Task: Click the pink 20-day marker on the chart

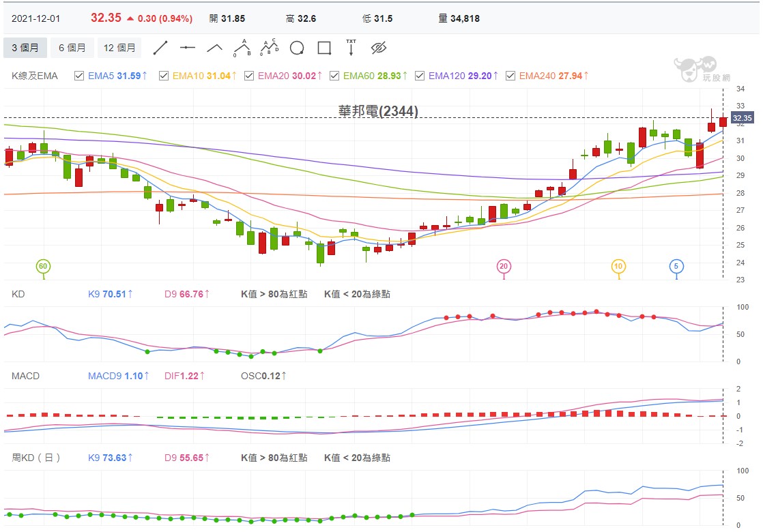Action: [x=504, y=266]
